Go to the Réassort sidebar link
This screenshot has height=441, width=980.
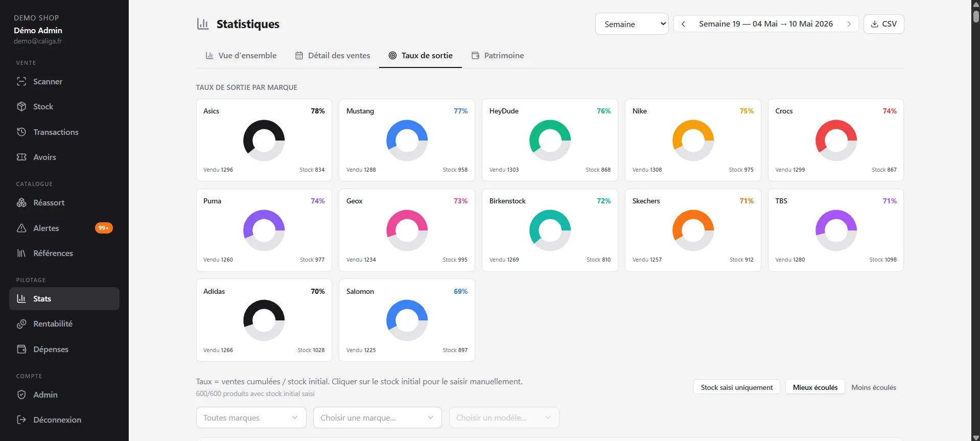[64, 202]
